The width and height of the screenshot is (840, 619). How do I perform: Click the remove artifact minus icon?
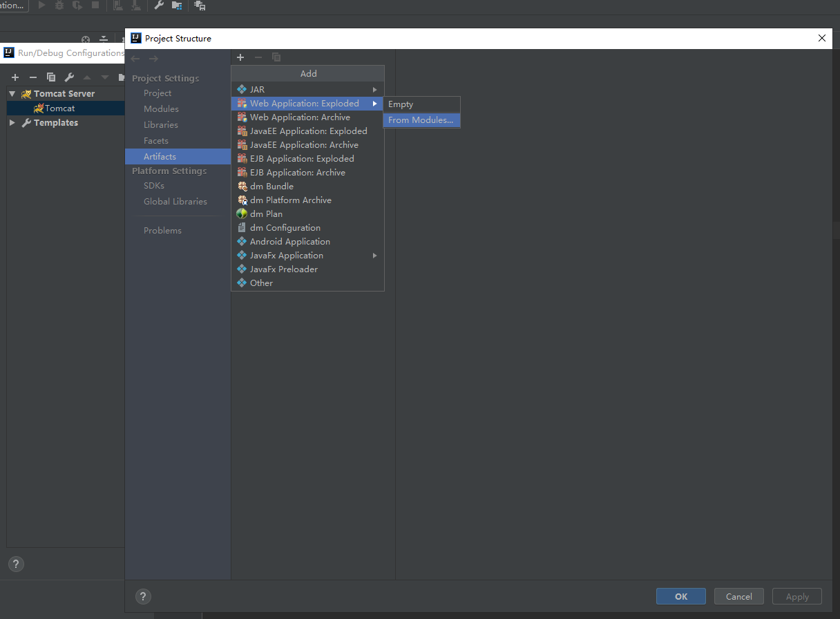point(258,57)
